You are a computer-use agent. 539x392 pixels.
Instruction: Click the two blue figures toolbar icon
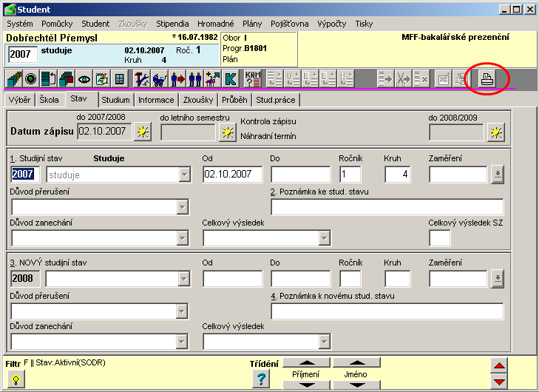195,78
